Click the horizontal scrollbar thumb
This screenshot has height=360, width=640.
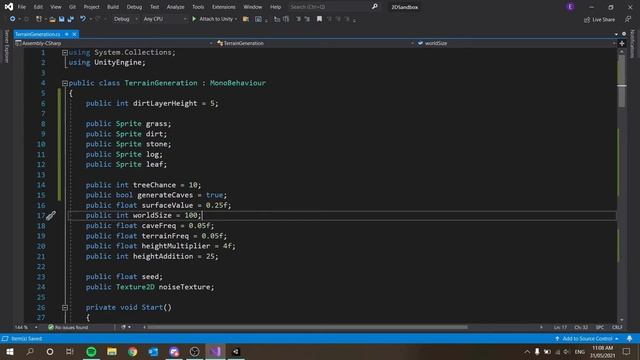(x=307, y=327)
